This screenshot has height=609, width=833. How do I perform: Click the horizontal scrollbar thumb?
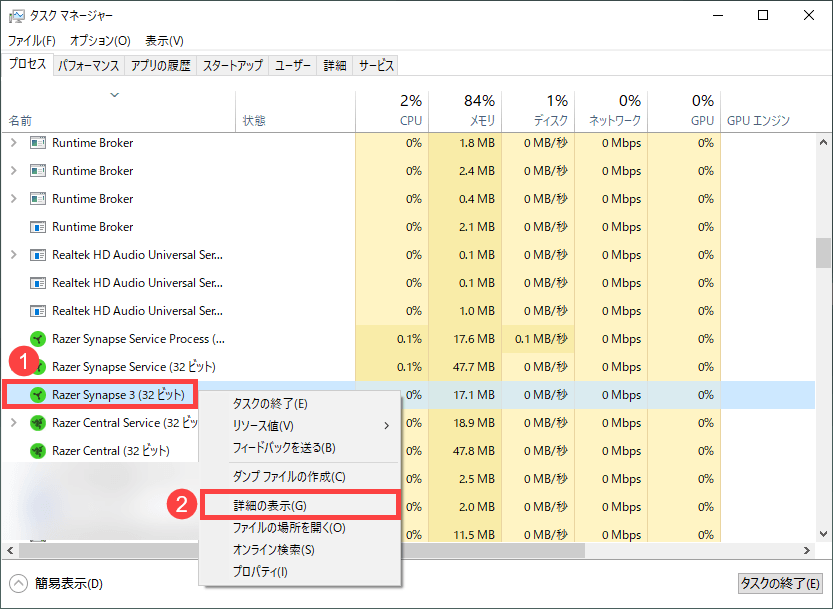(302, 551)
